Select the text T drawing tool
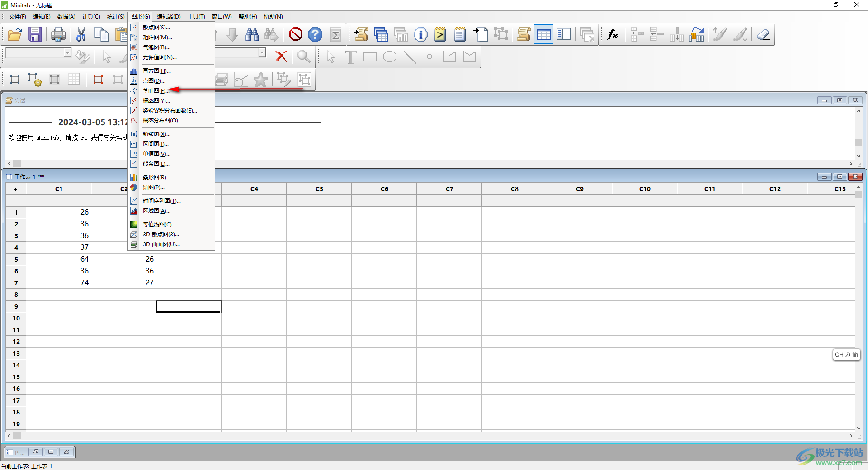868x470 pixels. coord(350,57)
